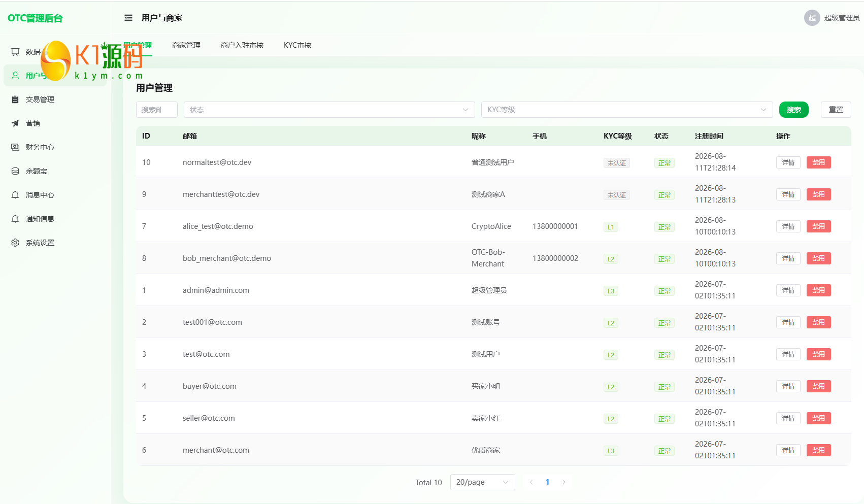Image resolution: width=864 pixels, height=504 pixels.
Task: Expand the KYC等级 filter dropdown
Action: 627,110
